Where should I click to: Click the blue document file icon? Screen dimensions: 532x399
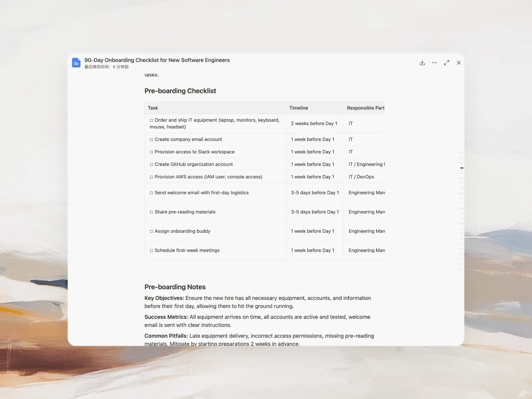(x=76, y=63)
